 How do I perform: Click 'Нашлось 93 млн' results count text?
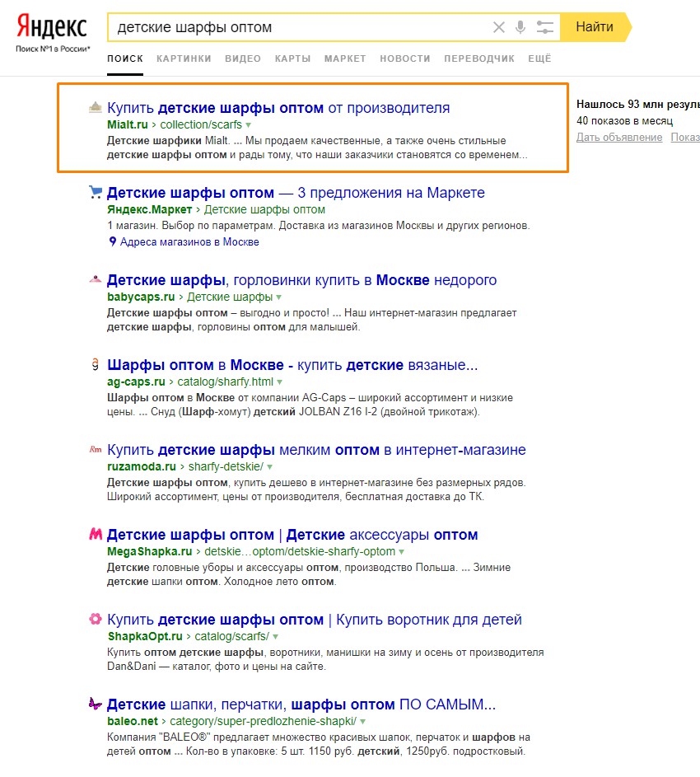[638, 104]
